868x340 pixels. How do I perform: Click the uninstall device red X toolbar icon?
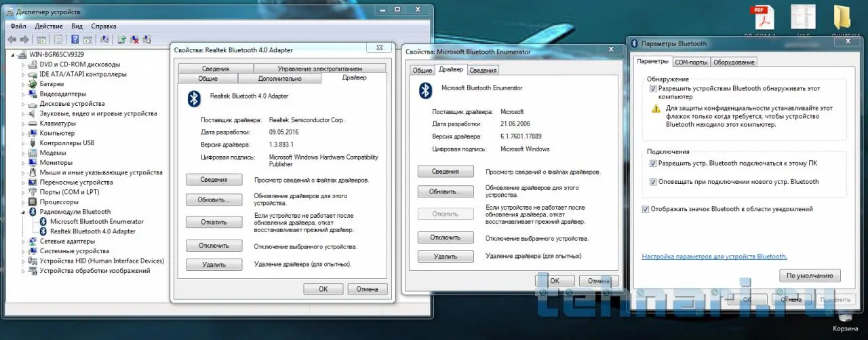(x=134, y=39)
